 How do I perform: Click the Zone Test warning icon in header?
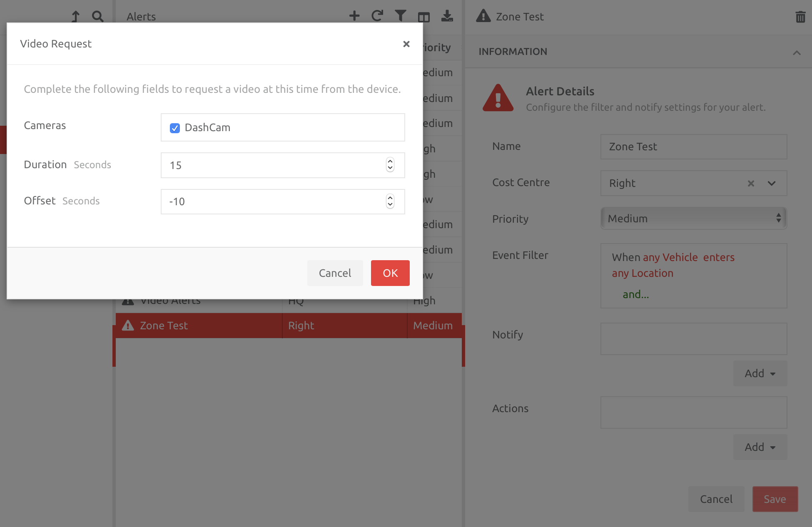[x=483, y=16]
